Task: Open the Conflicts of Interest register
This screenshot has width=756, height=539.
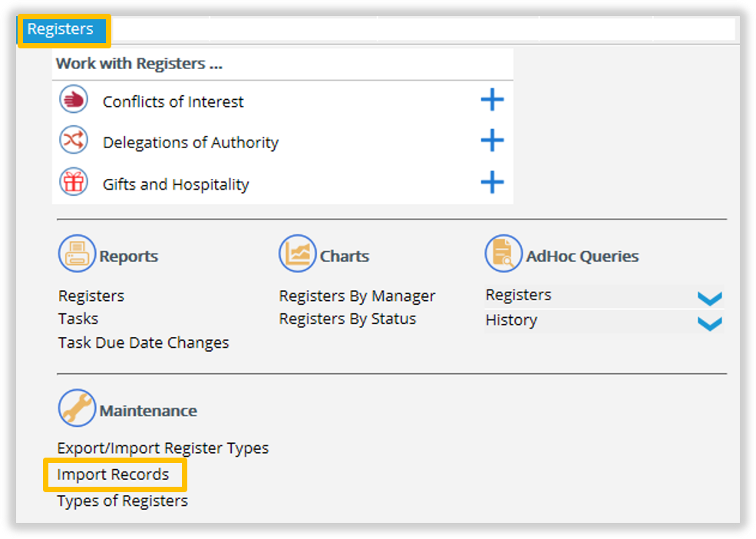Action: pyautogui.click(x=173, y=102)
